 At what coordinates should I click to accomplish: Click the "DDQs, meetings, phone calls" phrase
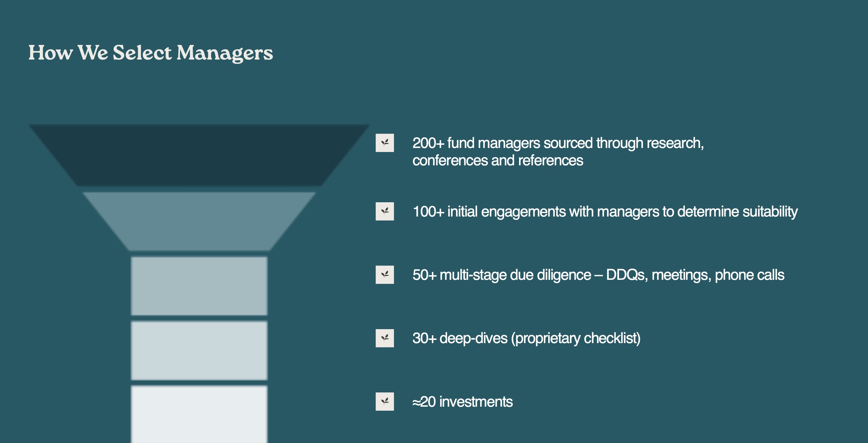tap(695, 275)
